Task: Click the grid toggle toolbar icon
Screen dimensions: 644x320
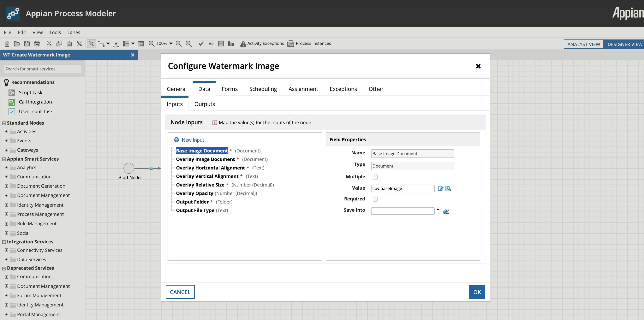Action: (221, 44)
